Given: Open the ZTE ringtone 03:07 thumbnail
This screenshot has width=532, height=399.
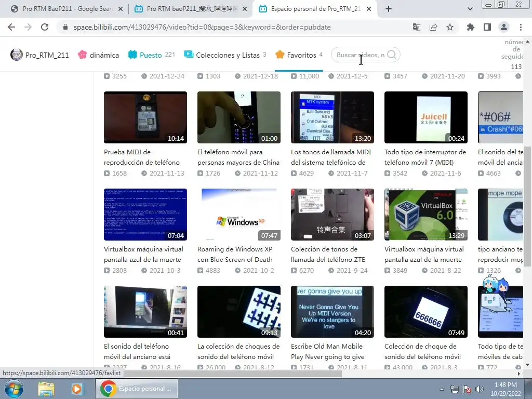Looking at the screenshot, I should click(332, 215).
